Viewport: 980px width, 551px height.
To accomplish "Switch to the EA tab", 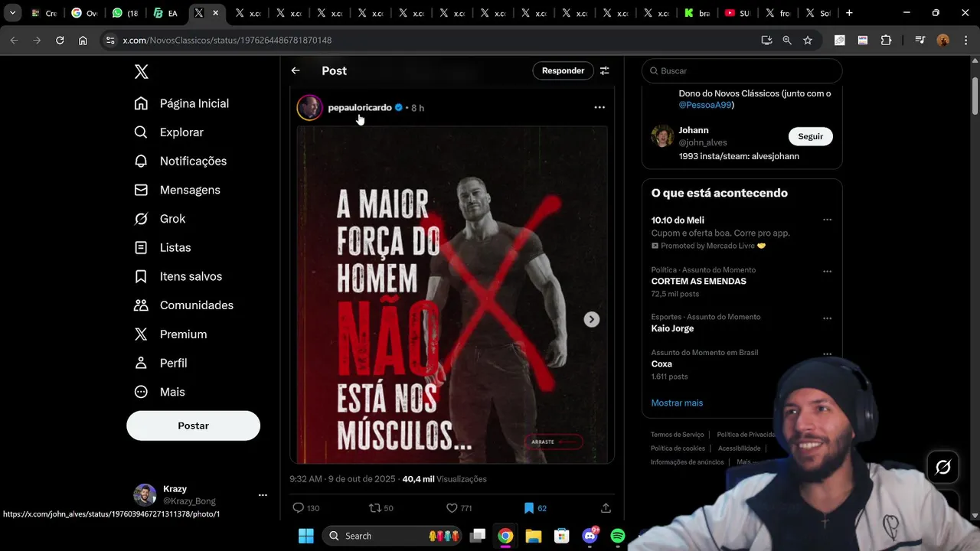I will point(165,13).
